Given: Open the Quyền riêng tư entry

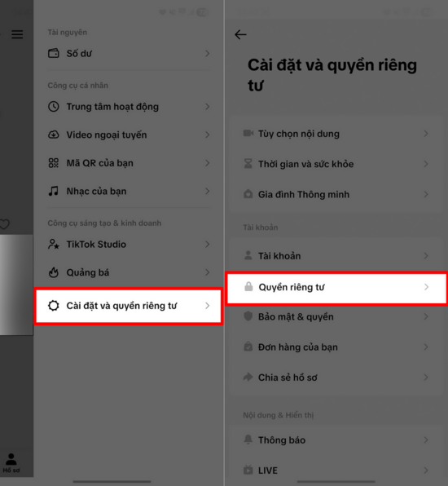Looking at the screenshot, I should 336,287.
